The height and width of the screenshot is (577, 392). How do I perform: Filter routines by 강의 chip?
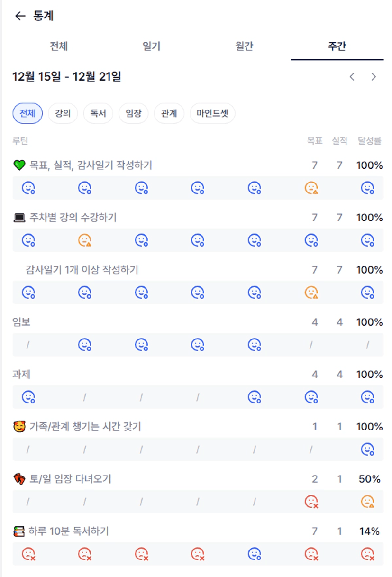63,113
